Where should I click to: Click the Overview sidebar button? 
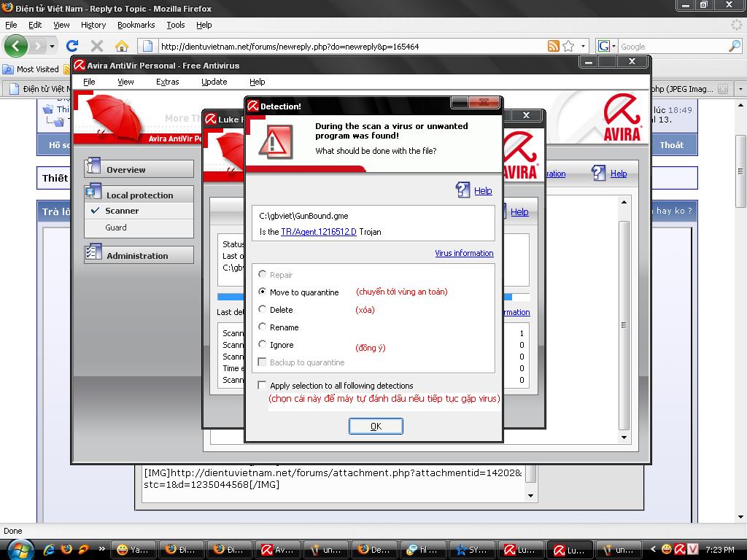click(x=139, y=169)
